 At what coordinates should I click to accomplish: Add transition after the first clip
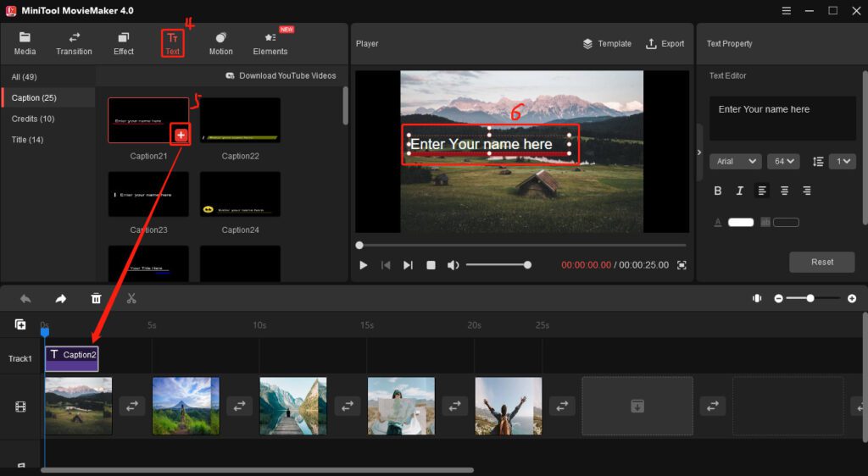[132, 407]
